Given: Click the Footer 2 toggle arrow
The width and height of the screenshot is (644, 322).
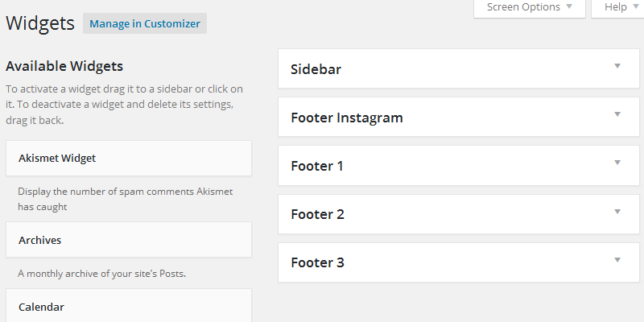Looking at the screenshot, I should [x=617, y=211].
